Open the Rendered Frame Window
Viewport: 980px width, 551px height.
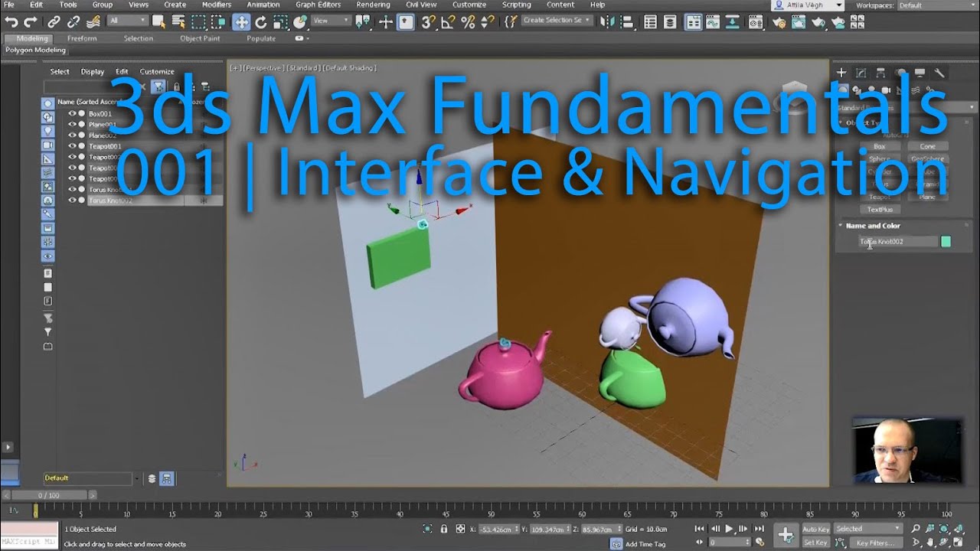pyautogui.click(x=799, y=21)
